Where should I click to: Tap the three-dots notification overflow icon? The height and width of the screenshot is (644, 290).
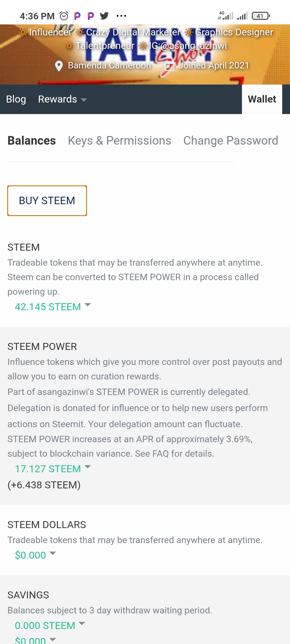(121, 16)
